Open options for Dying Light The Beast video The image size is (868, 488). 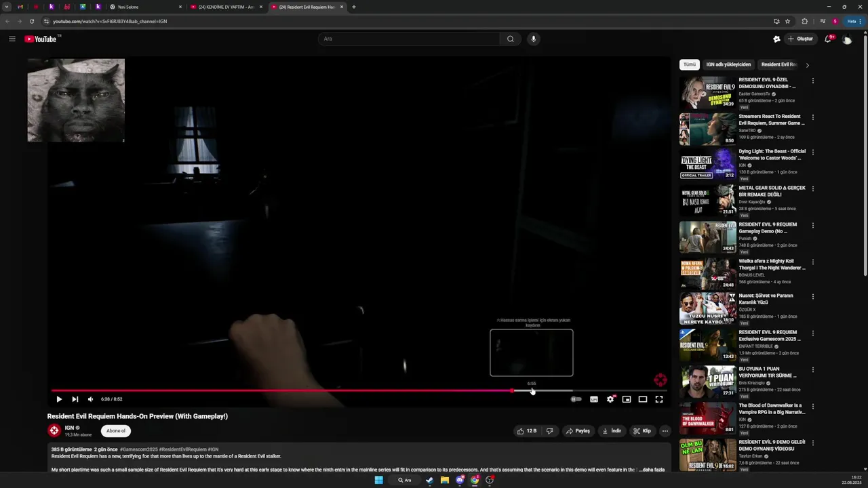pos(812,152)
